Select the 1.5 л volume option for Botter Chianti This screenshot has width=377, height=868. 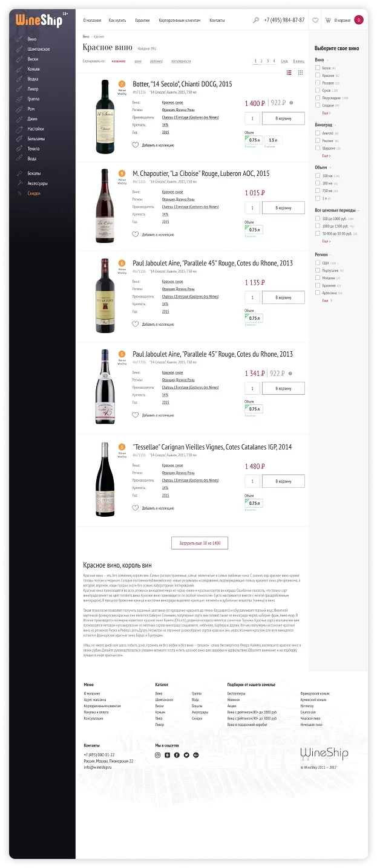click(x=275, y=140)
